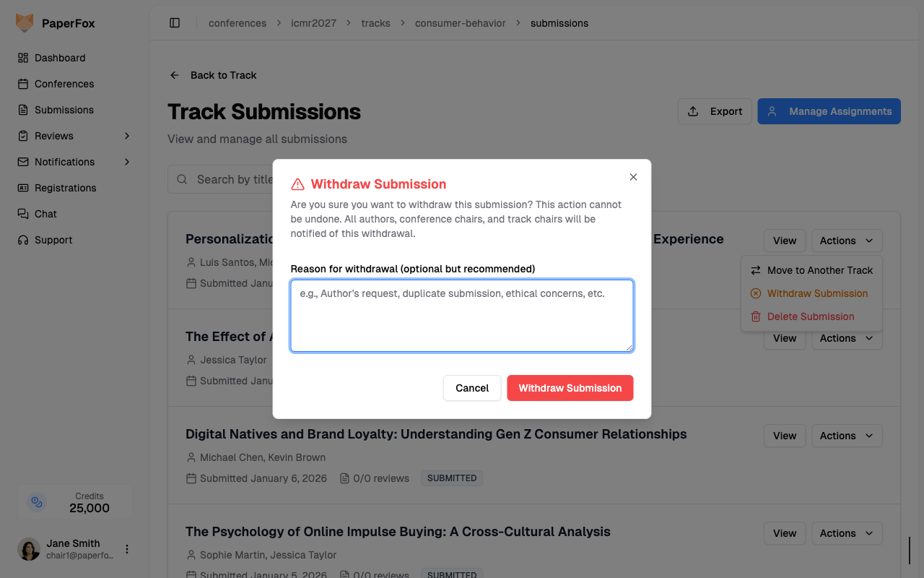Open Actions dropdown for Impulse Buying submission

tap(847, 533)
